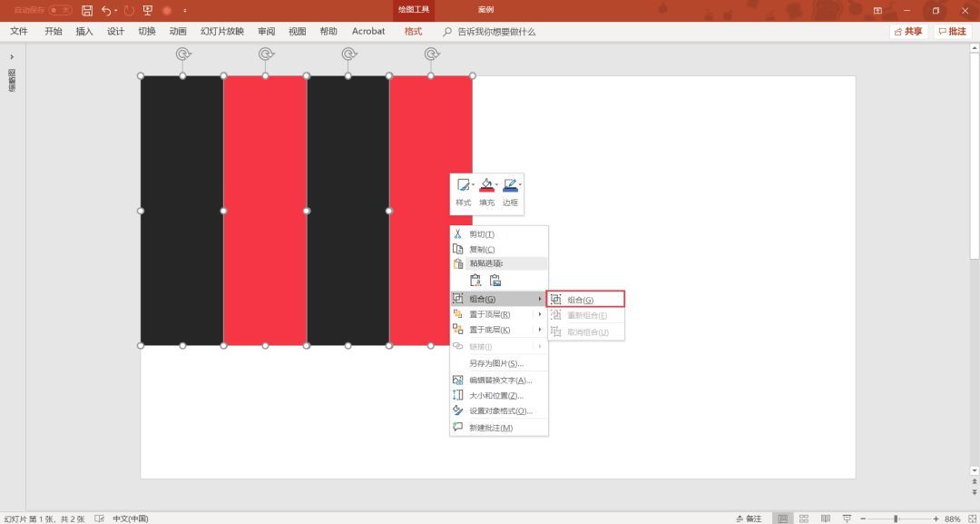980x524 pixels.
Task: Expand the slide thumbnail pane chevron
Action: (x=12, y=57)
